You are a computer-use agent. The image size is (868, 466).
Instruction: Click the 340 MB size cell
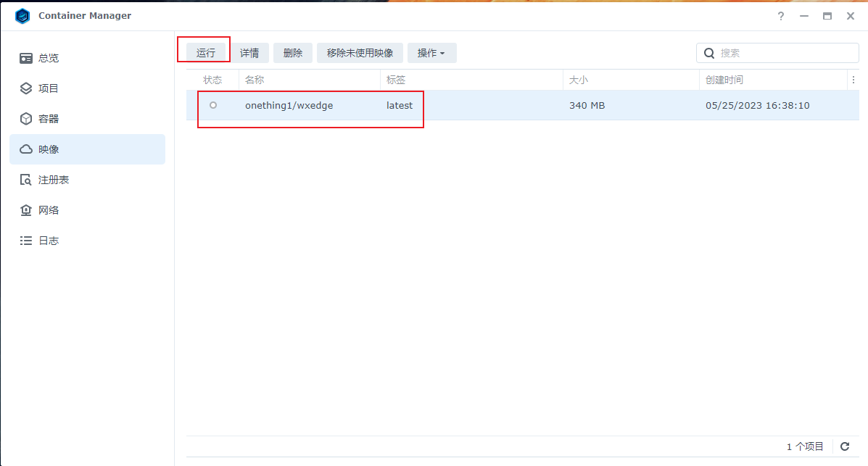pos(587,105)
